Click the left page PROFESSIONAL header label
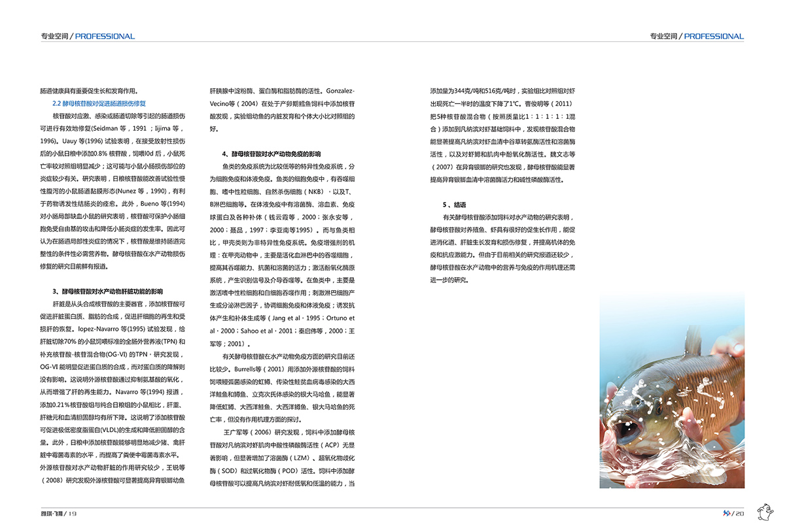This screenshot has width=785, height=532. (105, 37)
